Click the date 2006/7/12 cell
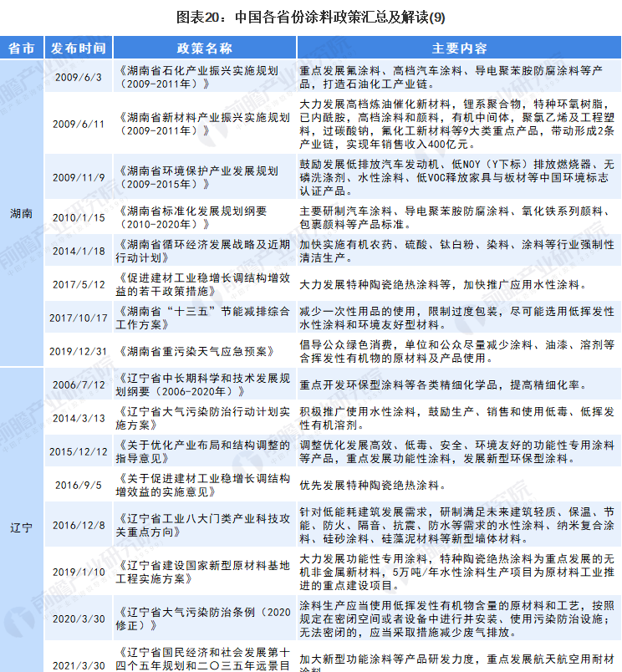 [78, 384]
